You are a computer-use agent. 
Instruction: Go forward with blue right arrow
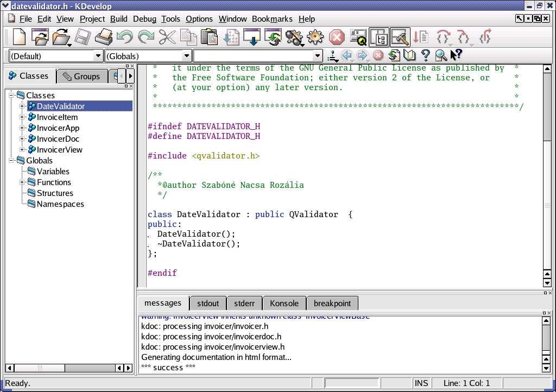point(362,55)
